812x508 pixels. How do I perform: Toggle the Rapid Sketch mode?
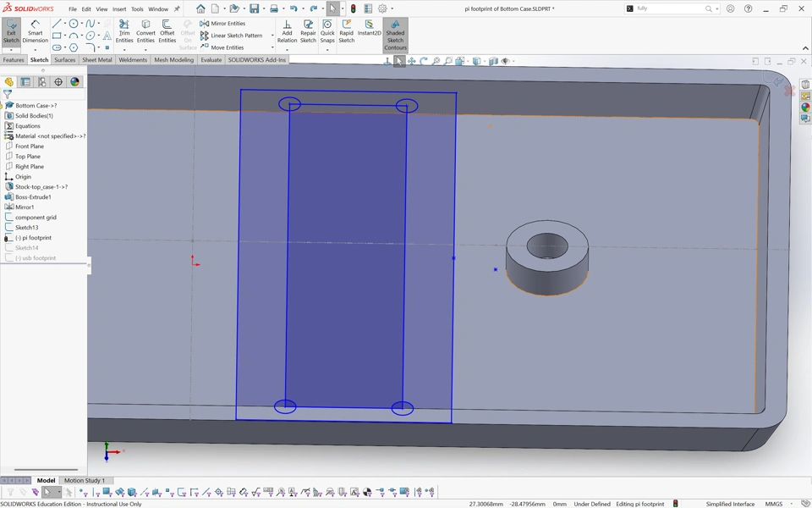(347, 32)
